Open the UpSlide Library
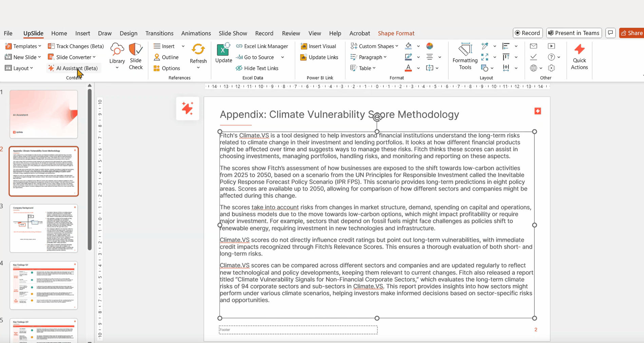Screen dimensions: 644x343 (117, 53)
